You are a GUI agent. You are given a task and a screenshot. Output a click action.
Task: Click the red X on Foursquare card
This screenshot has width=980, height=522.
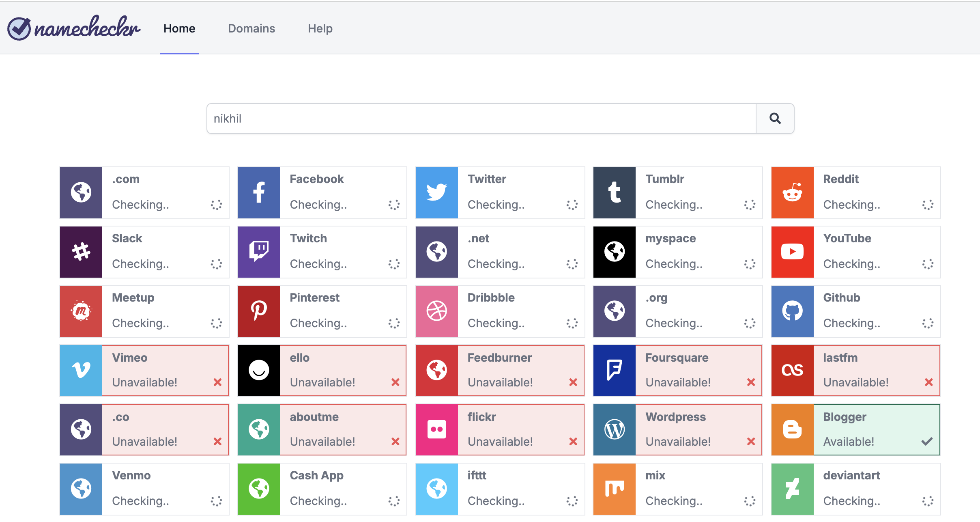[x=751, y=382]
